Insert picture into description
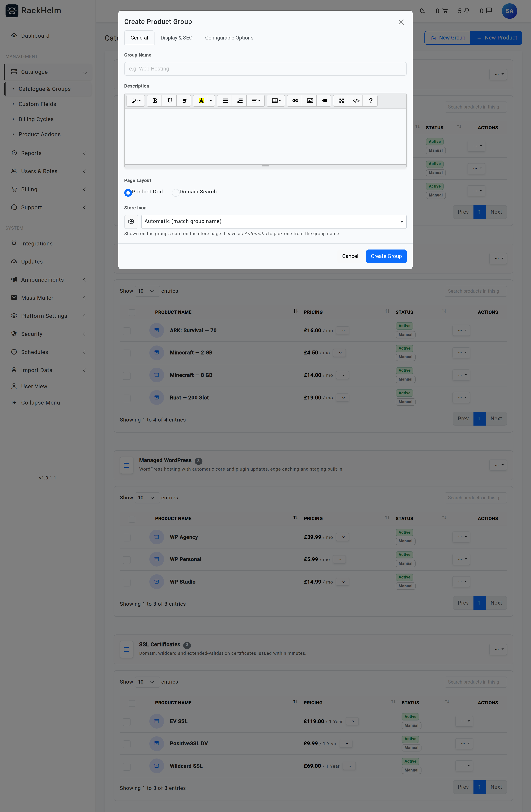The height and width of the screenshot is (812, 531). click(x=309, y=101)
